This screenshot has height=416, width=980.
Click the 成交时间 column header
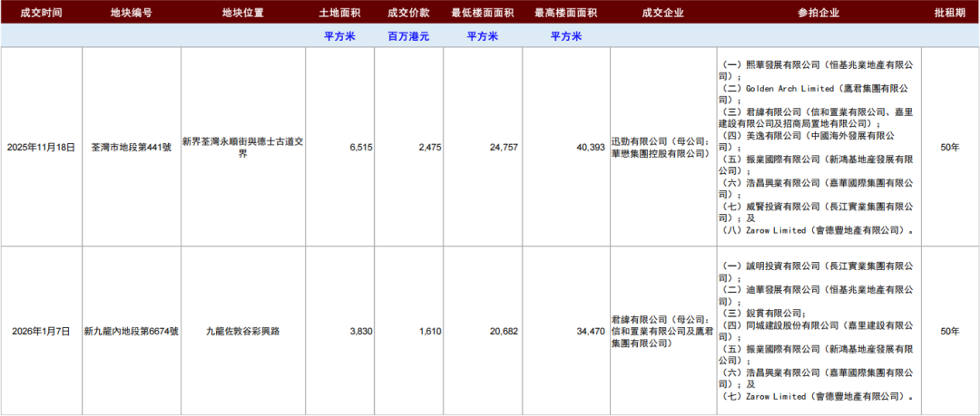(41, 13)
